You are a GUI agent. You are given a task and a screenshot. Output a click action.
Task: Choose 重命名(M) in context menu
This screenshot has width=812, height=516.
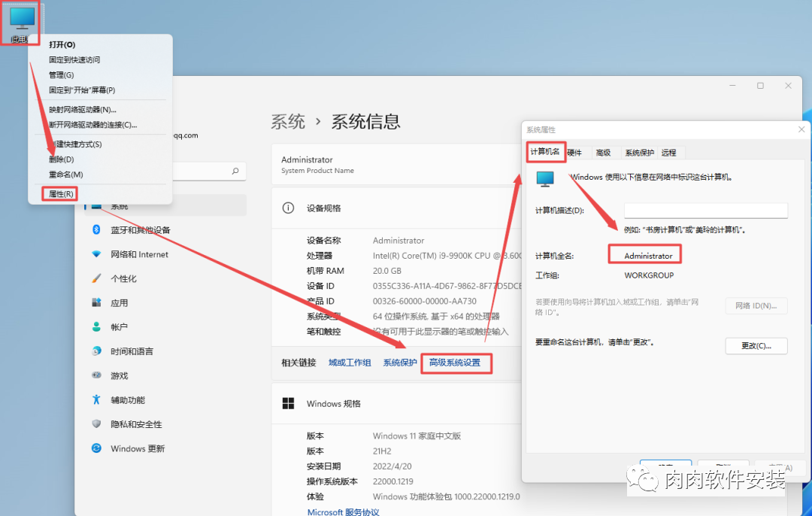(65, 175)
